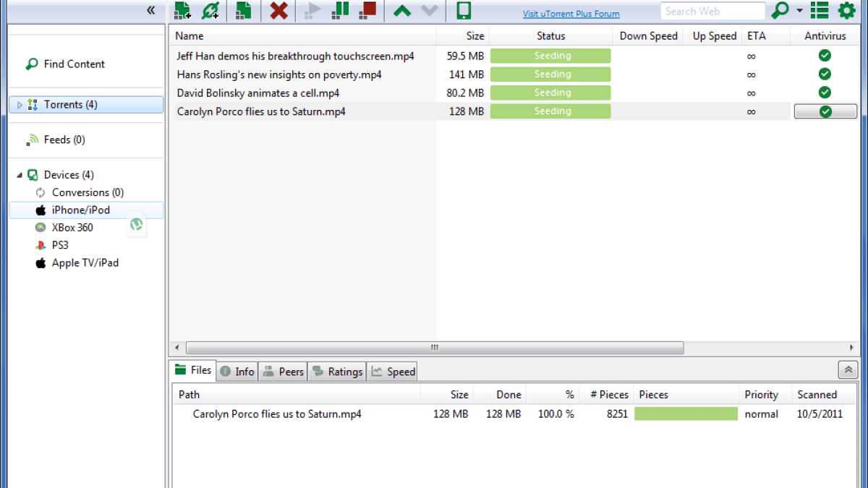Screen dimensions: 868x488
Task: Switch to the Peers tab
Action: [282, 372]
